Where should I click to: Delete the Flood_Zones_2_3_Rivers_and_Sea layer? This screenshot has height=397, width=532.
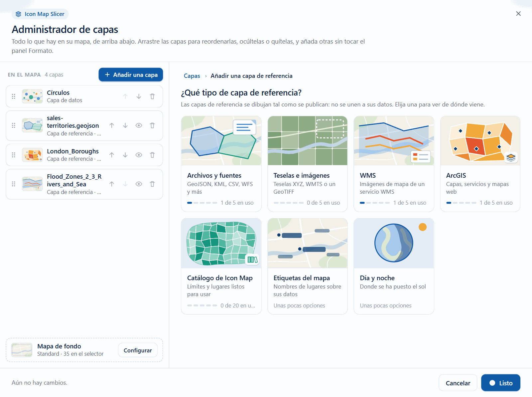click(x=152, y=184)
